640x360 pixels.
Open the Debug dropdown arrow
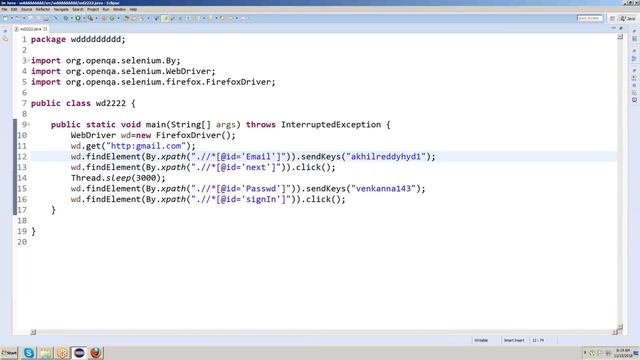tap(71, 18)
